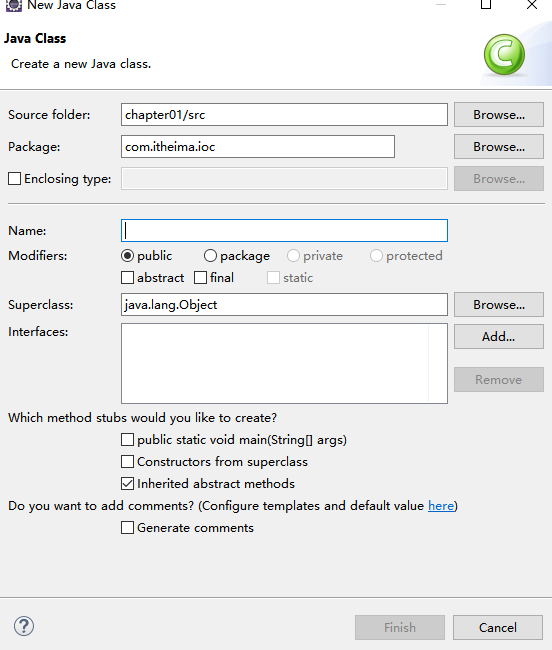Screen dimensions: 552x650
Task: Enable Constructors from superclass option
Action: [x=128, y=461]
